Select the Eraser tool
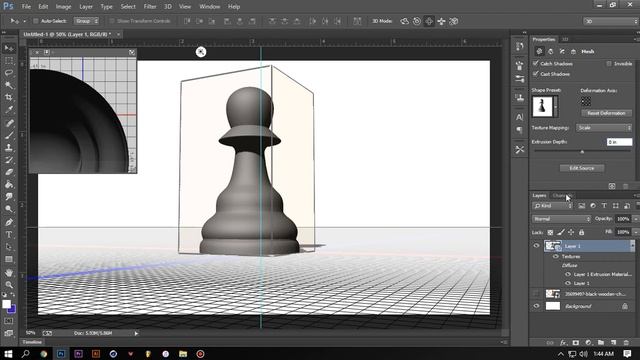Image resolution: width=640 pixels, height=360 pixels. [9, 172]
